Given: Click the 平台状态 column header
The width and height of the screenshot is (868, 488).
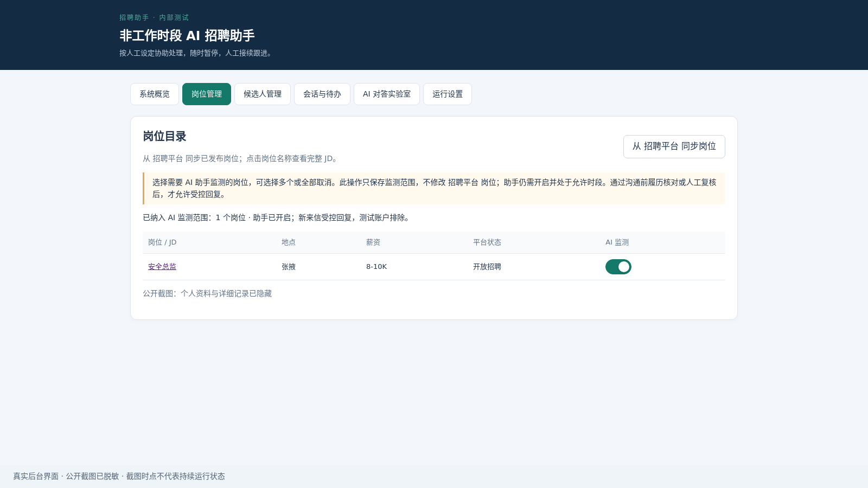Looking at the screenshot, I should [487, 242].
